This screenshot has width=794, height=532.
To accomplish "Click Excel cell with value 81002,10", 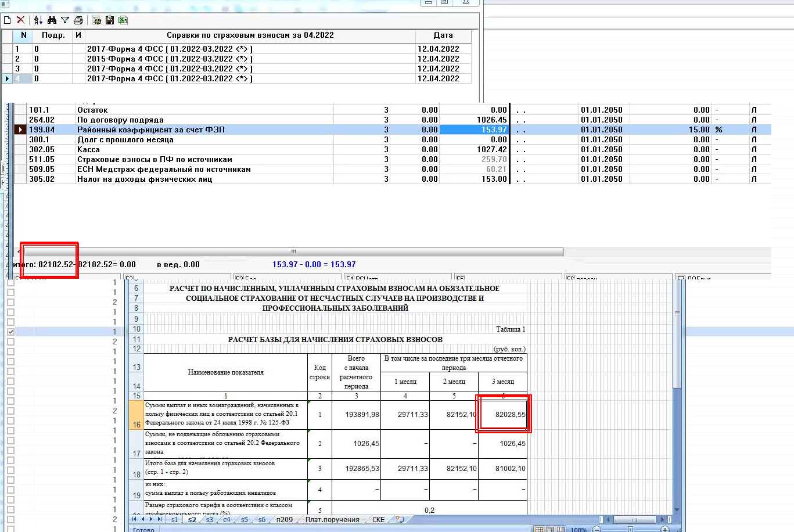I will (x=502, y=469).
